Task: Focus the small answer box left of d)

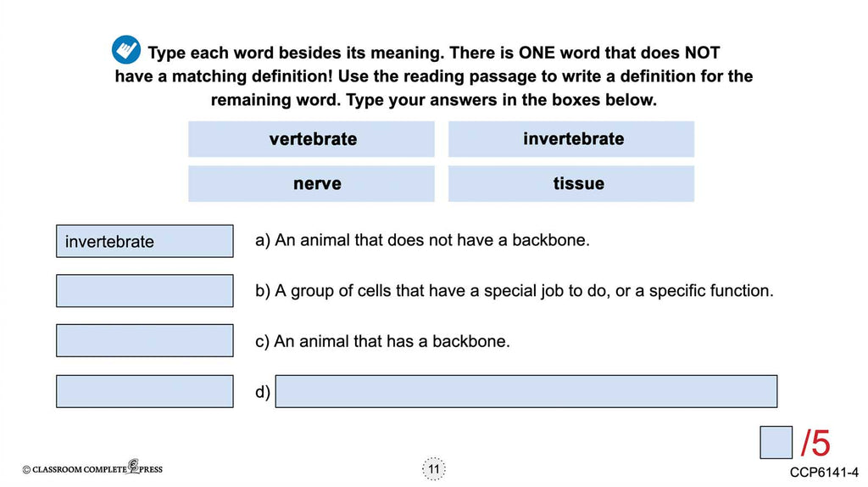Action: point(144,391)
